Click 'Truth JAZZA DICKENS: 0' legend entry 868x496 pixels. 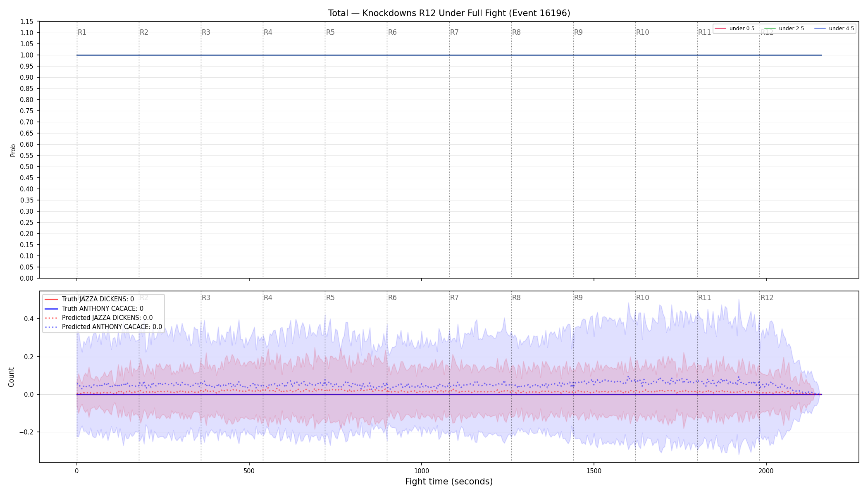(x=89, y=299)
